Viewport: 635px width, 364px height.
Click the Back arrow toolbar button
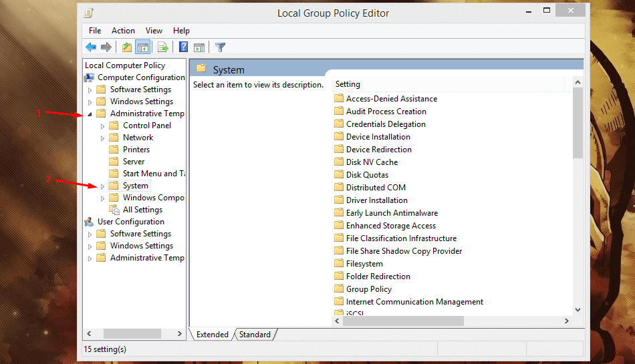(x=91, y=47)
